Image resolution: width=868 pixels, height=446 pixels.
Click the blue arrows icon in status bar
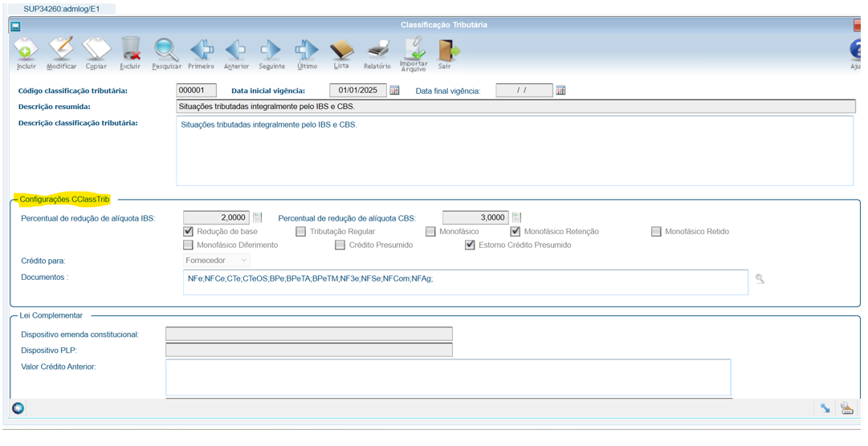click(825, 408)
